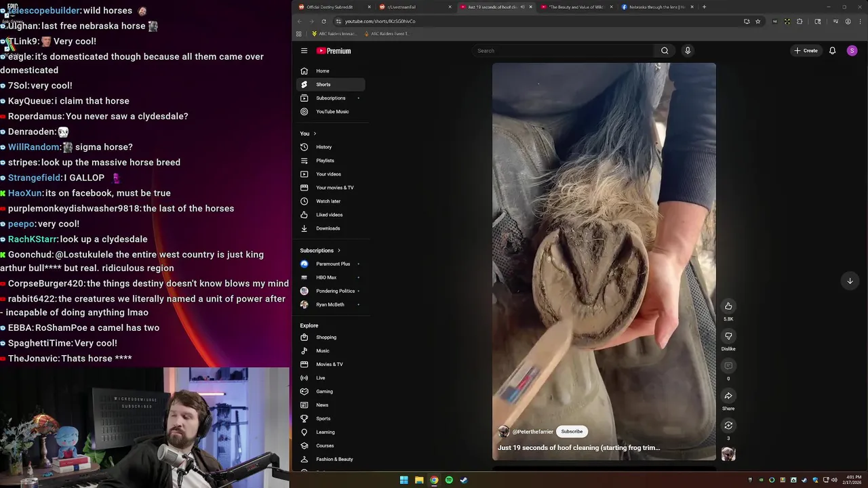The height and width of the screenshot is (488, 868).
Task: Open the comments on the short
Action: pyautogui.click(x=728, y=365)
